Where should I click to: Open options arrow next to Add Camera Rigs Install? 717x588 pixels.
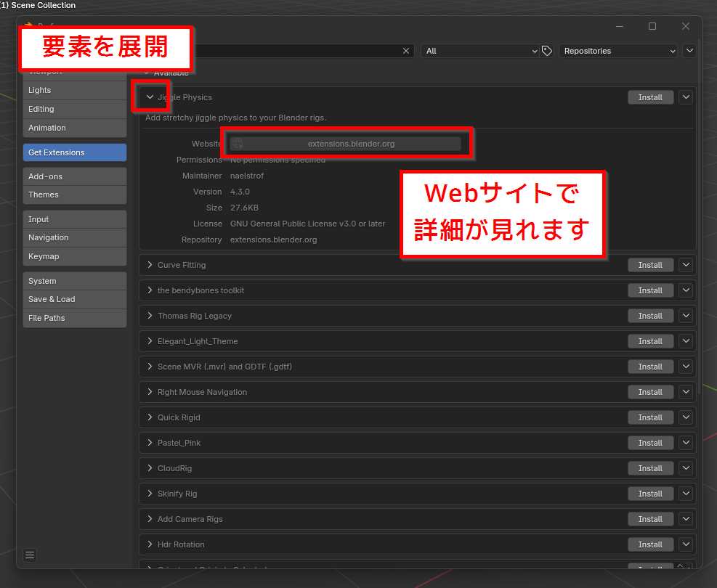coord(686,519)
